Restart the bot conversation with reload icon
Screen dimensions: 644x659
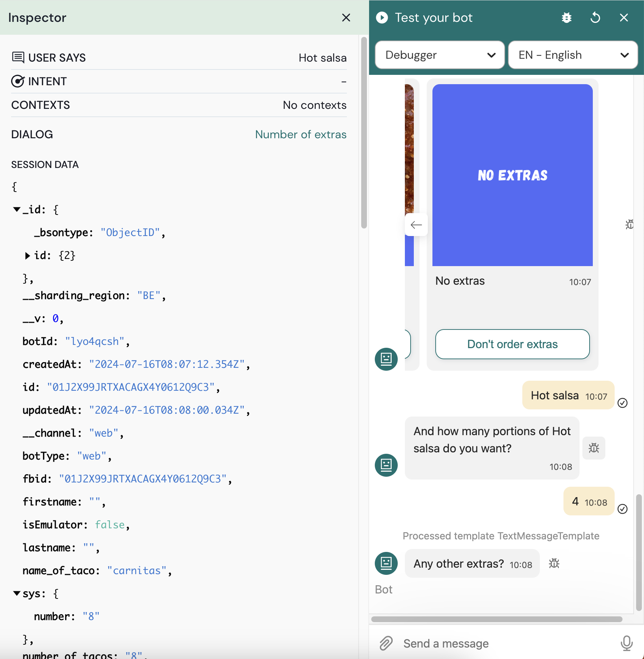(595, 18)
